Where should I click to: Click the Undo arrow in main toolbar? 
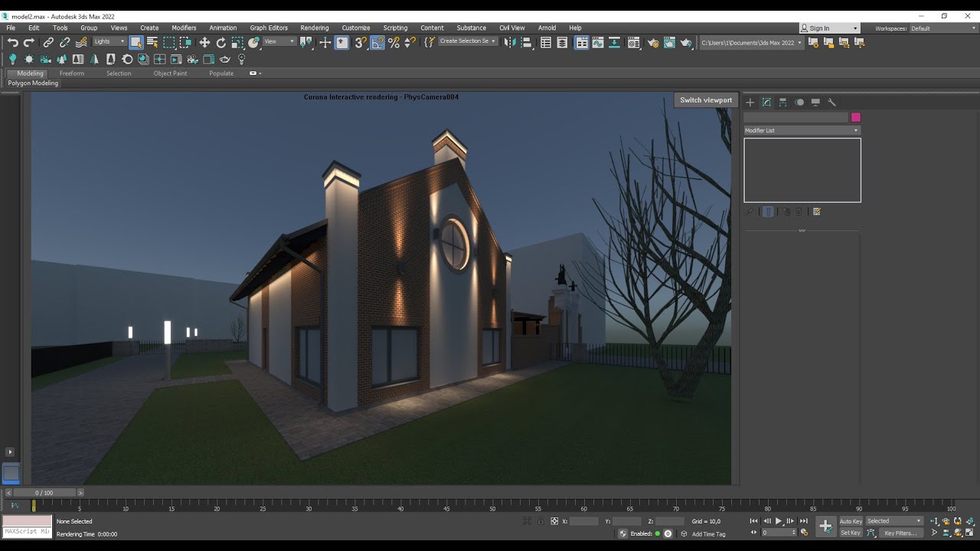[12, 43]
